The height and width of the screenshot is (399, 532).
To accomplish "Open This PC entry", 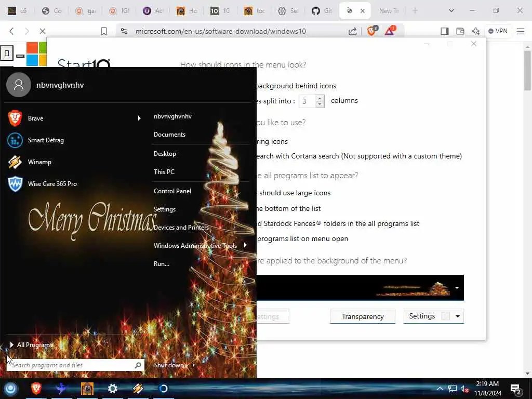I will 164,171.
